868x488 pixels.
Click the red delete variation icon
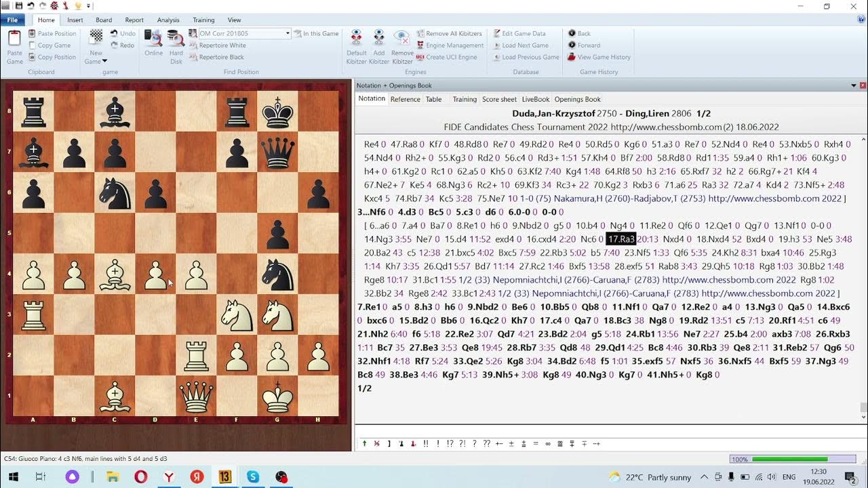[376, 443]
